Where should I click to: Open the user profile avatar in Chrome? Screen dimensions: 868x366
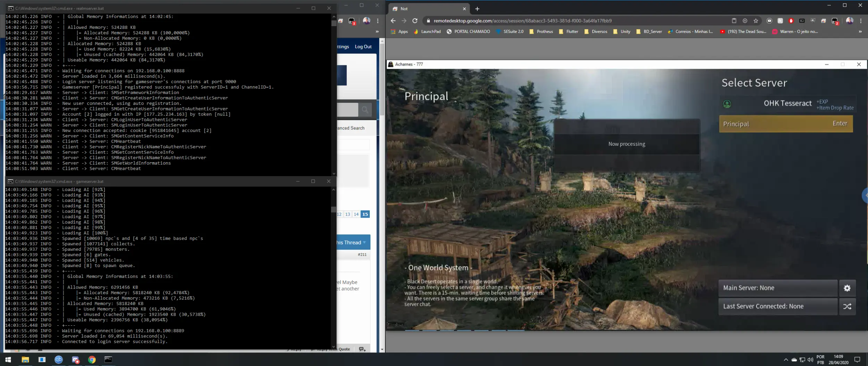point(849,21)
